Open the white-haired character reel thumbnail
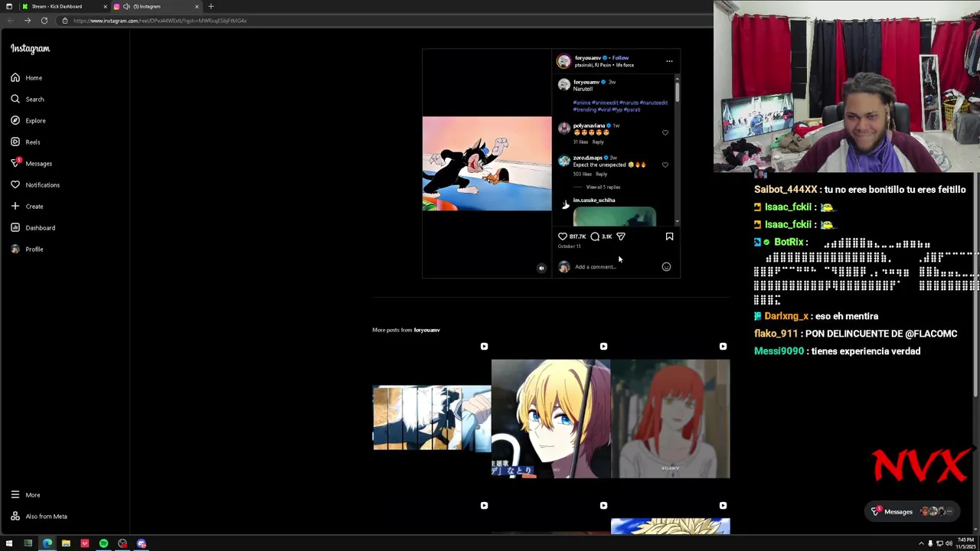 coord(432,419)
